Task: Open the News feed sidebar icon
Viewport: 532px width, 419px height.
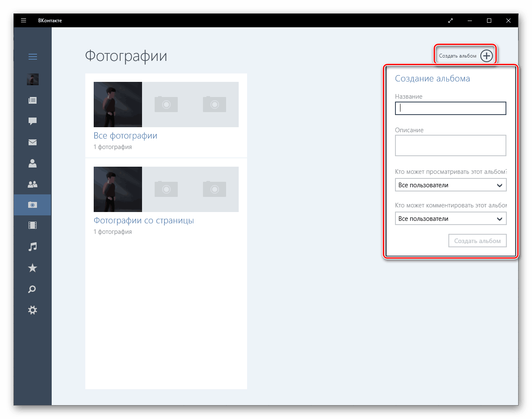Action: (x=33, y=100)
